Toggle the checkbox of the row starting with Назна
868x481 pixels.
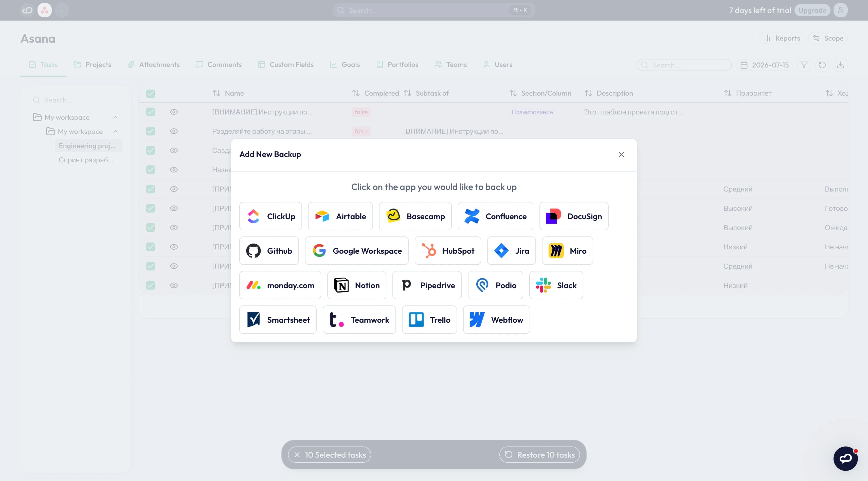click(x=151, y=170)
